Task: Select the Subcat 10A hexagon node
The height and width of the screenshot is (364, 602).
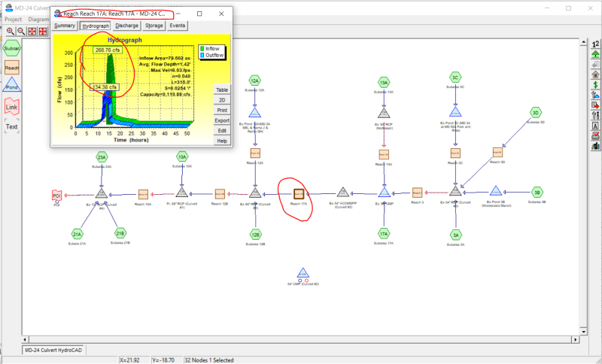Action: 182,156
